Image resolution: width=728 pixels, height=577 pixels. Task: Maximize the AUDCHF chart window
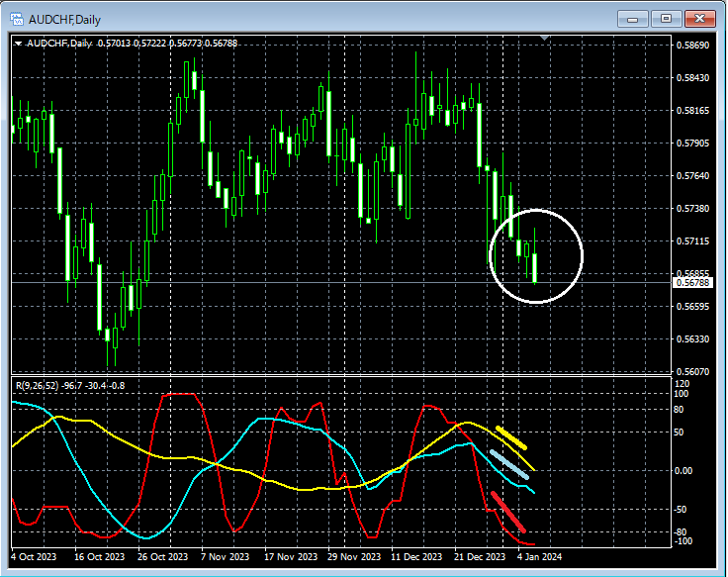666,19
